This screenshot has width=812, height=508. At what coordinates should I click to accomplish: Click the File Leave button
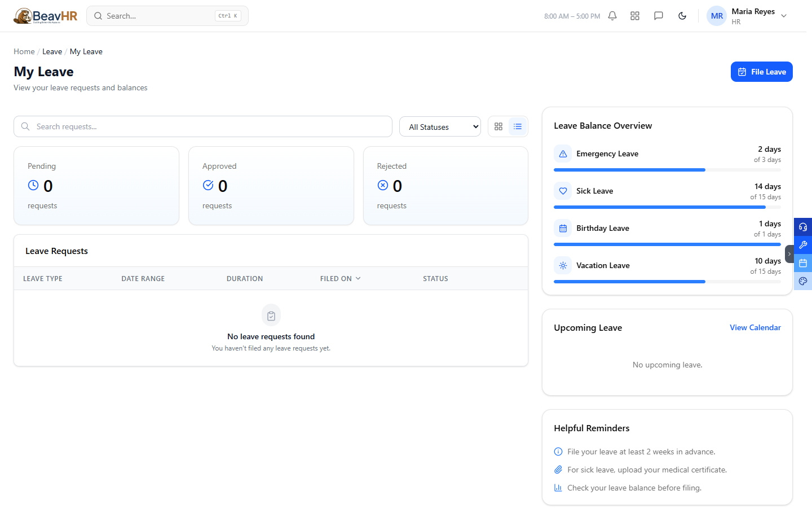pyautogui.click(x=762, y=72)
